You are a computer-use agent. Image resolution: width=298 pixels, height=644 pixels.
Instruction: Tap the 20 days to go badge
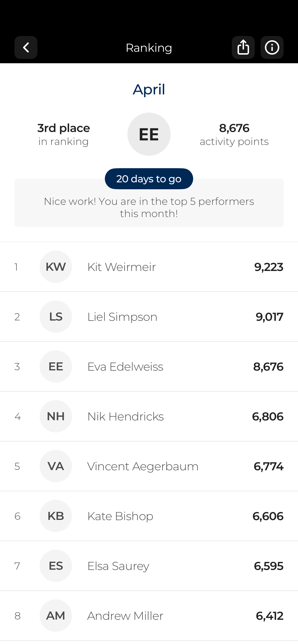click(149, 179)
